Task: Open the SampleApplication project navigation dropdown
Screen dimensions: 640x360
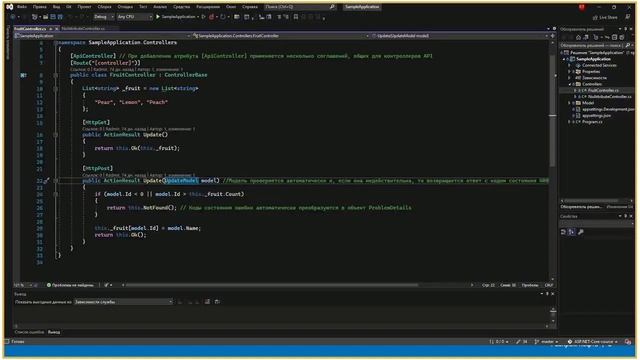Action: point(102,36)
